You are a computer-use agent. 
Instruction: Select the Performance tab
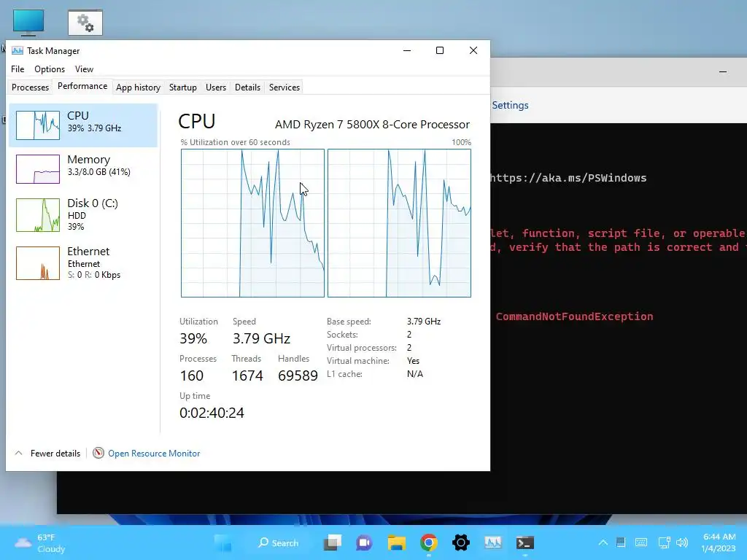point(82,86)
